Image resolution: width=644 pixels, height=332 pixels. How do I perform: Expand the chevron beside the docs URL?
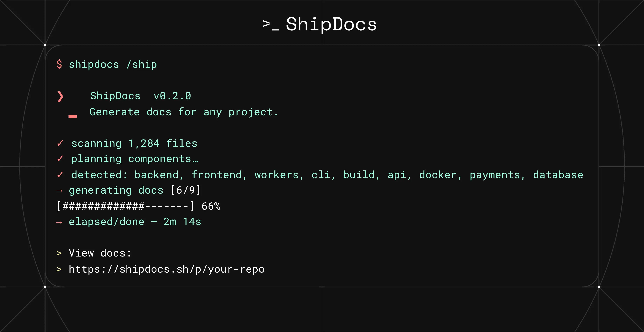point(59,269)
